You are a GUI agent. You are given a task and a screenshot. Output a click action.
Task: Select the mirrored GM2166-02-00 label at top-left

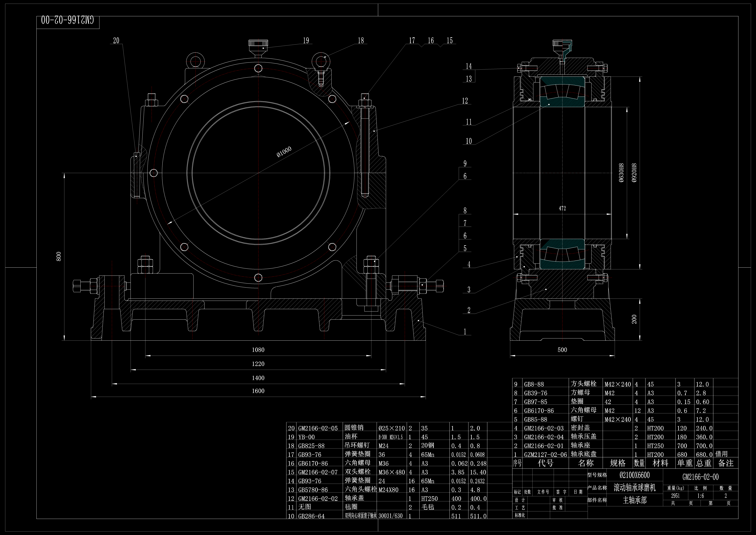click(x=67, y=20)
